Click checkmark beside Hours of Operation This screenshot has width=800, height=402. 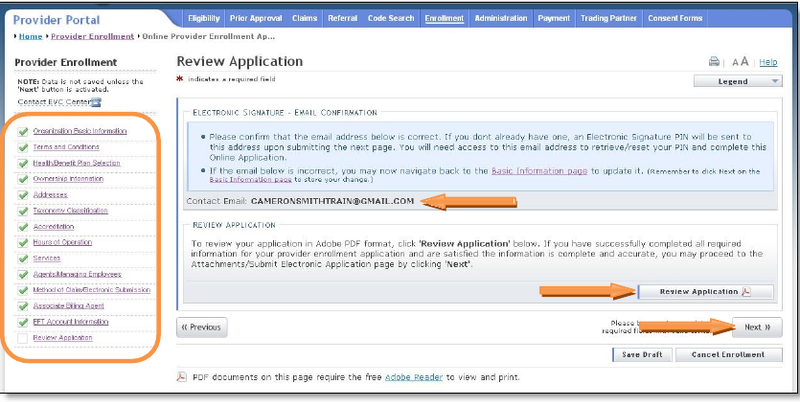pos(22,243)
